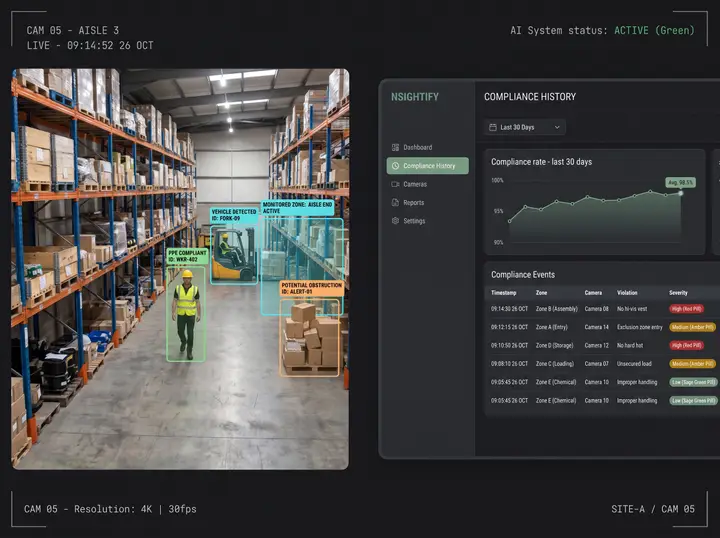The height and width of the screenshot is (538, 720).
Task: Click the 'LIVE - 09:14:52 26 OCT' timestamp
Action: [x=90, y=45]
